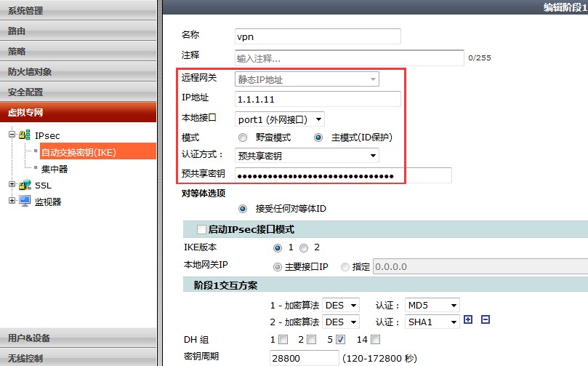Add a proposal with the plus icon
This screenshot has width=588, height=366.
(468, 320)
